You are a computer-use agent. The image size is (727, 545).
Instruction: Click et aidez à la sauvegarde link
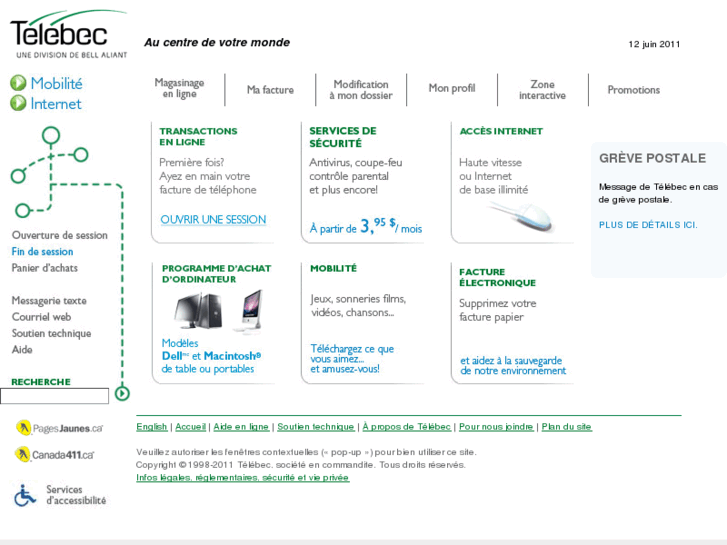pos(513,365)
